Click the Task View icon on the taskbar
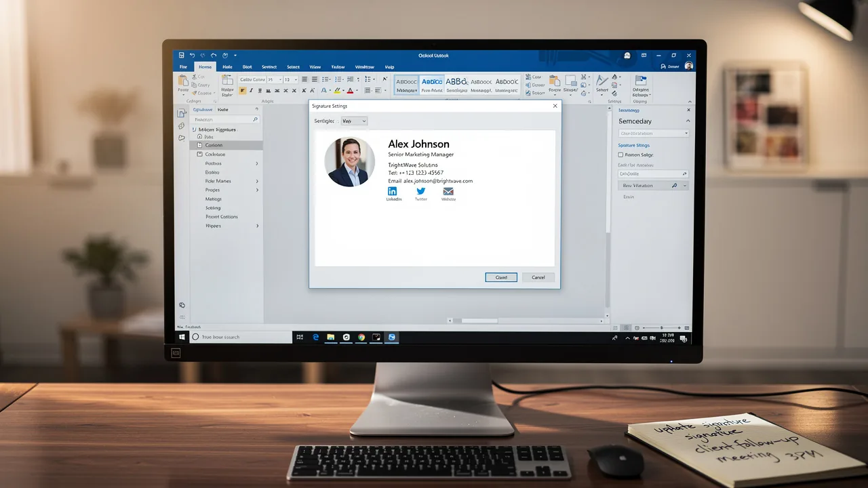This screenshot has height=488, width=868. 300,337
